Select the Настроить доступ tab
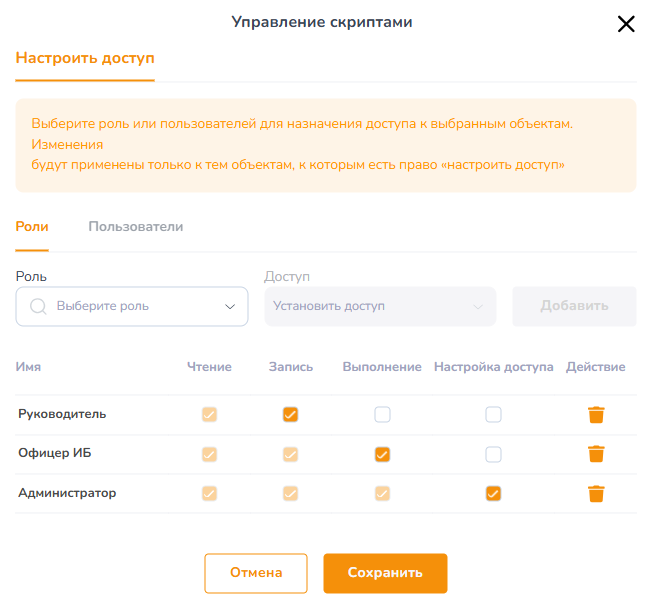 coord(85,58)
